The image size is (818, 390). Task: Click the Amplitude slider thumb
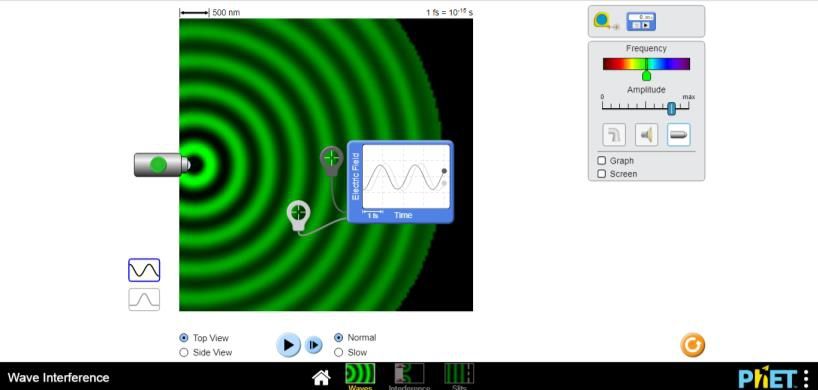pos(672,108)
